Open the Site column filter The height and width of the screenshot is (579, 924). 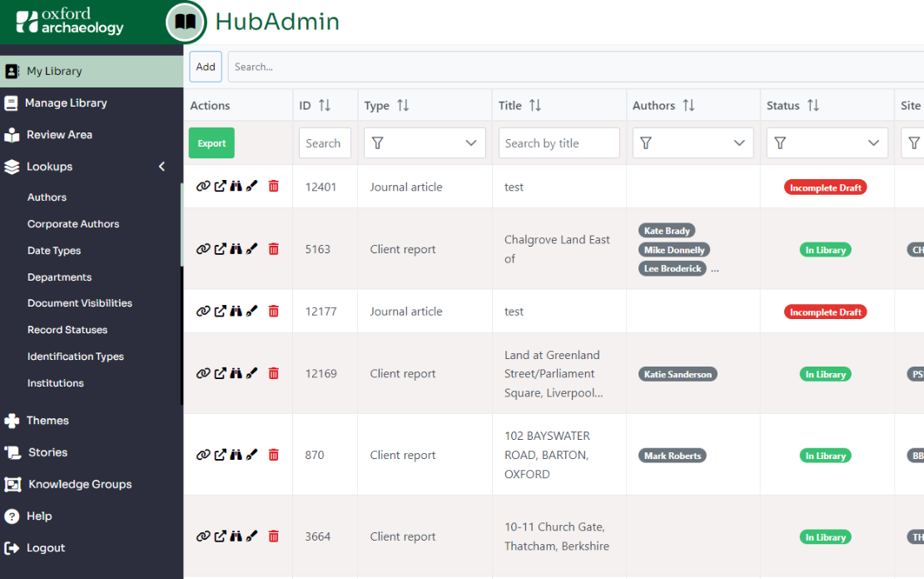click(x=913, y=142)
